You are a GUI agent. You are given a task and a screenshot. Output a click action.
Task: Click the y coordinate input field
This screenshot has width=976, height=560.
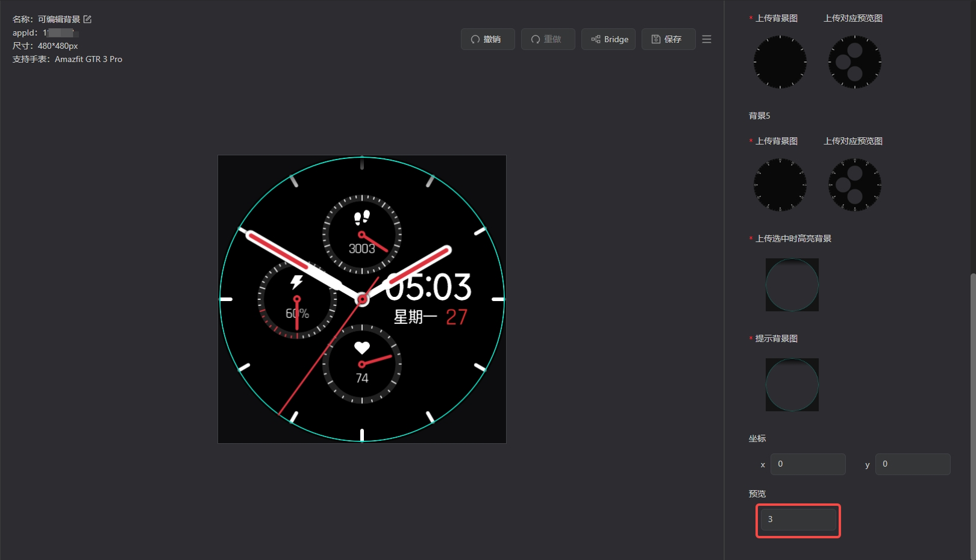point(913,464)
